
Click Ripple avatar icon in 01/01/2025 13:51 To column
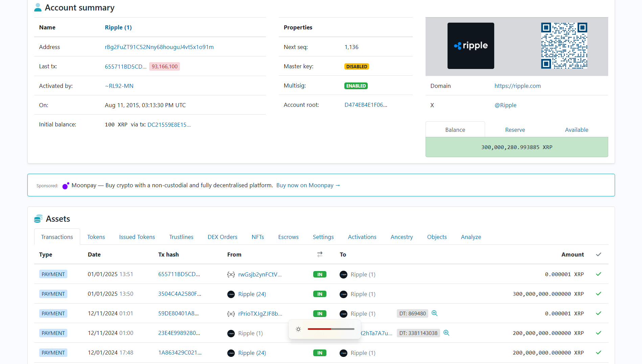[x=343, y=274]
